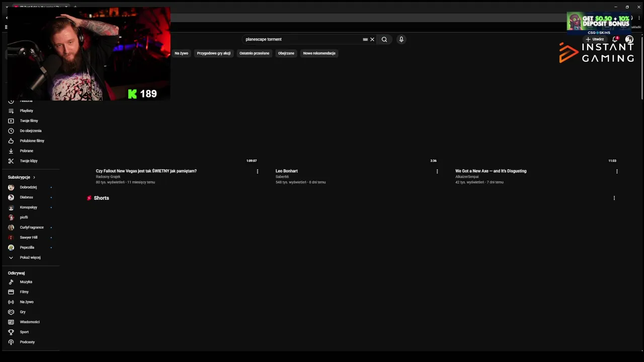Open Gry gaming category
This screenshot has height=362, width=644.
[x=30, y=312]
